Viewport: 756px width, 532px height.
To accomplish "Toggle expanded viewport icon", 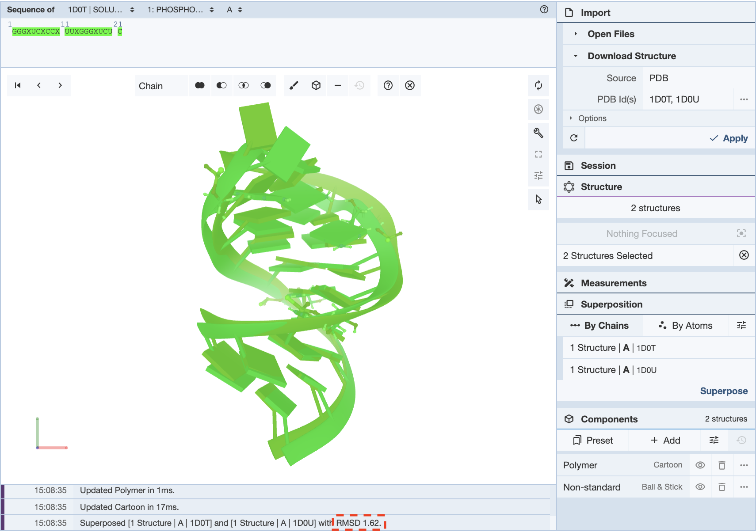I will click(x=538, y=154).
